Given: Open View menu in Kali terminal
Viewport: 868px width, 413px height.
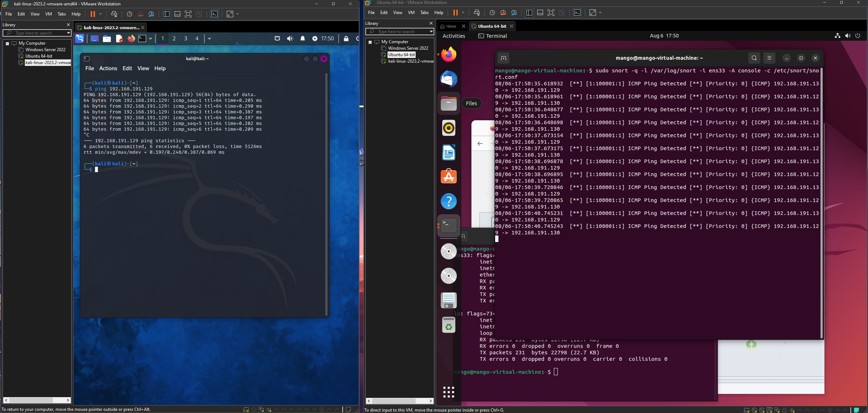Looking at the screenshot, I should [143, 68].
